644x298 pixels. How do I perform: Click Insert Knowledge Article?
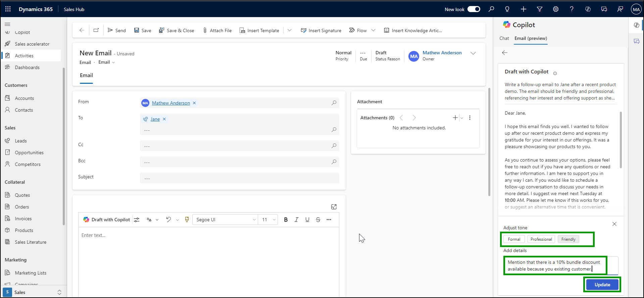coord(413,30)
